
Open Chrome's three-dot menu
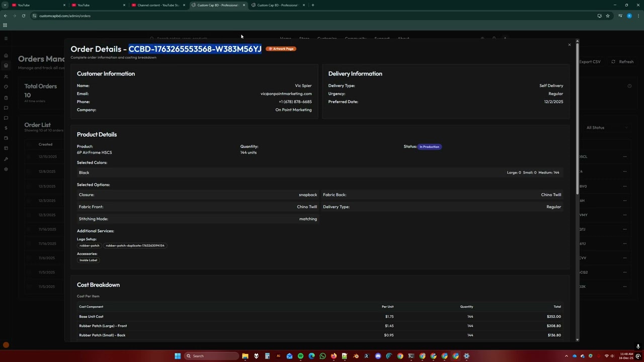coord(638,16)
